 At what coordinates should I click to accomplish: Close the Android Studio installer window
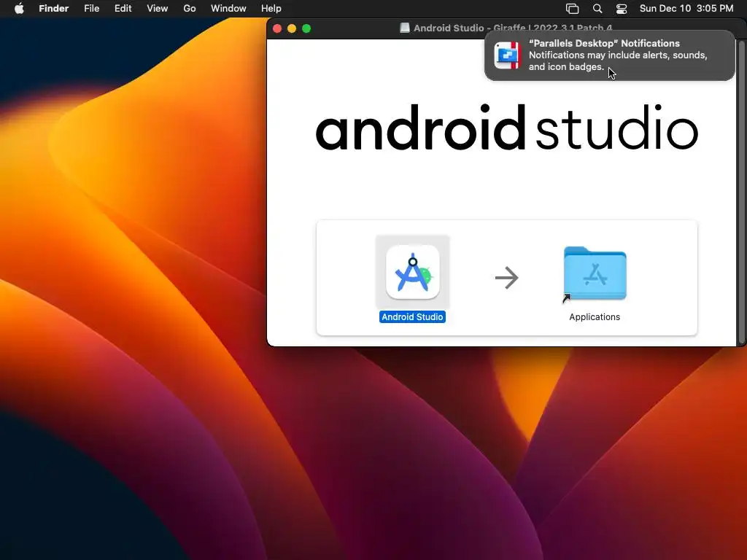pyautogui.click(x=277, y=28)
